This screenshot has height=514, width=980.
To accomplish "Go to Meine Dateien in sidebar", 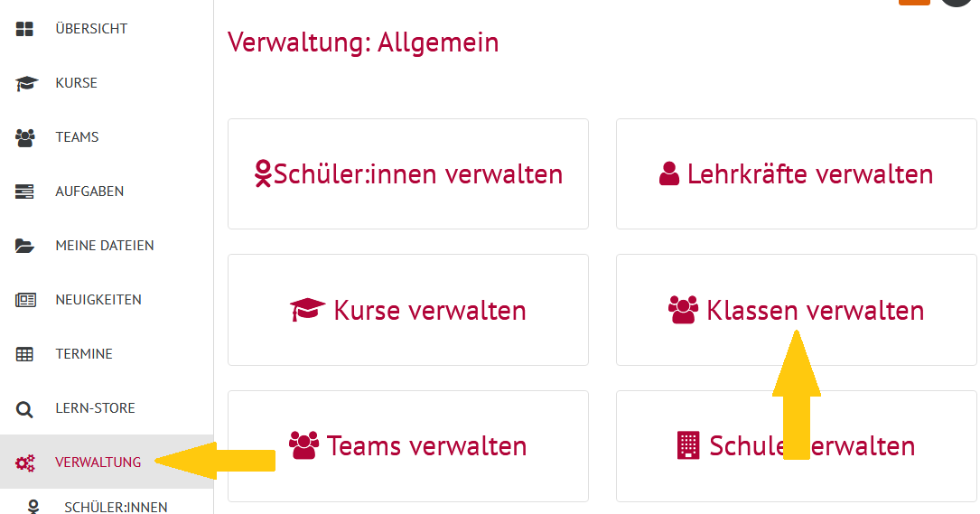I will [x=107, y=245].
